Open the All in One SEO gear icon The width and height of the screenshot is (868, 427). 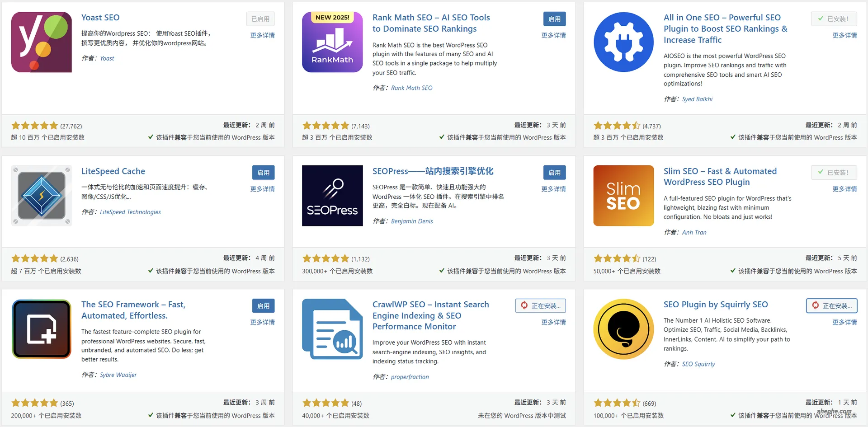[x=623, y=42]
